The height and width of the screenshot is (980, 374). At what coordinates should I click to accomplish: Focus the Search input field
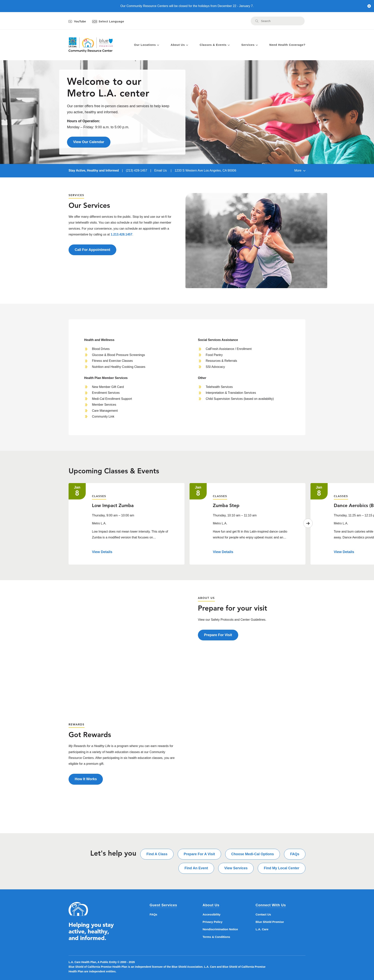tap(277, 21)
